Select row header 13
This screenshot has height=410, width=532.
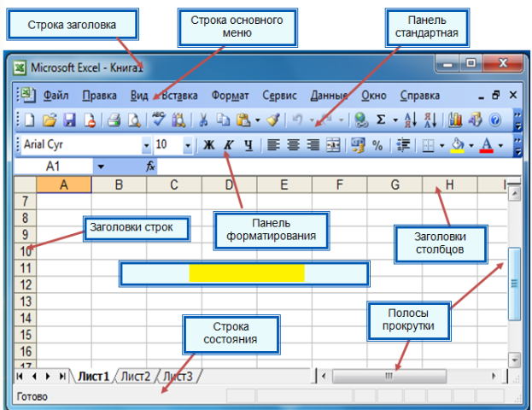26,302
